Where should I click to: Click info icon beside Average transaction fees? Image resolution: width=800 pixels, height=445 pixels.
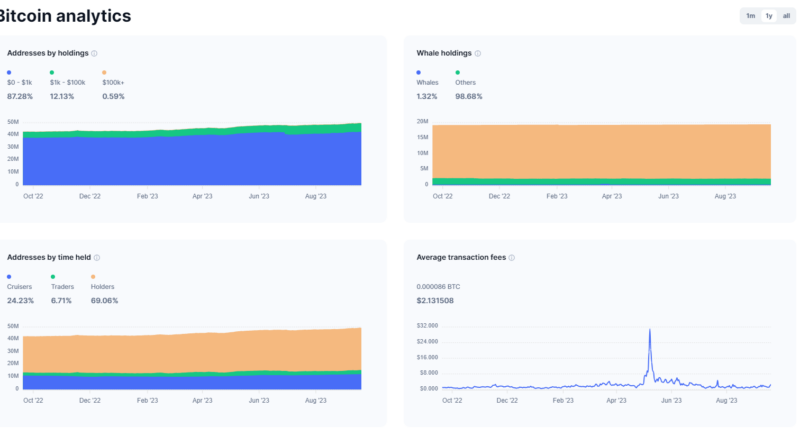point(512,257)
